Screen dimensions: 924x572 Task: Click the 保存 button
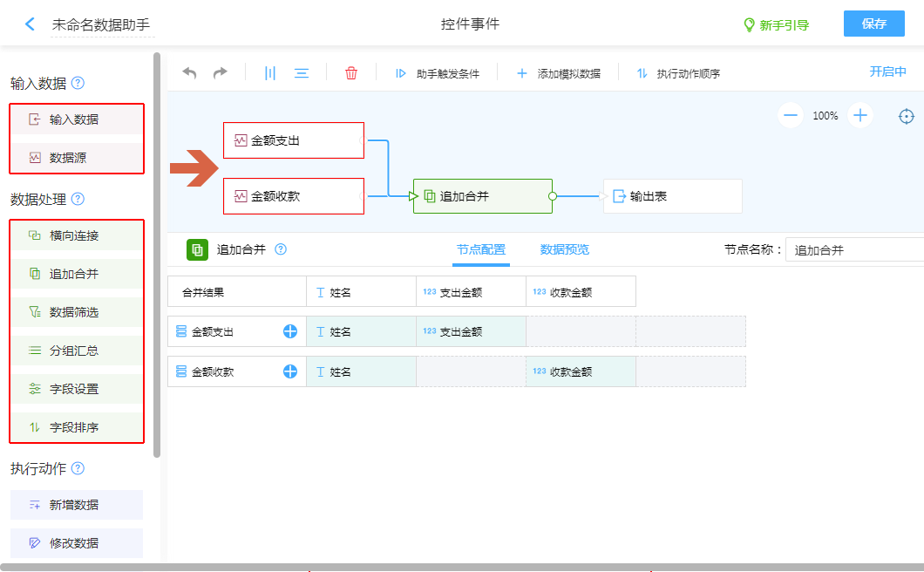873,24
